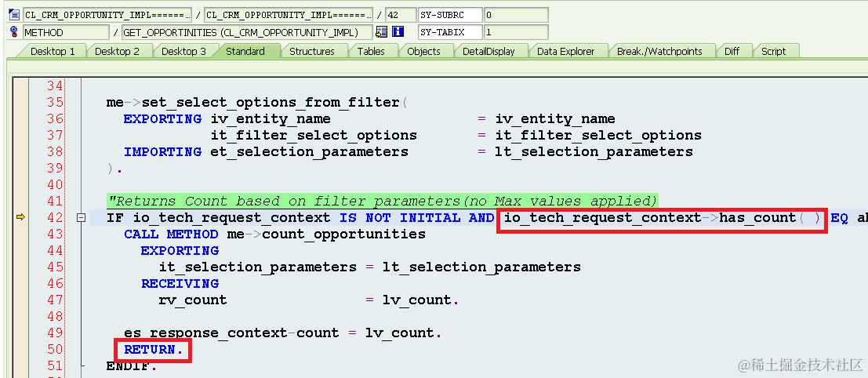Open the Structures tab

click(311, 52)
